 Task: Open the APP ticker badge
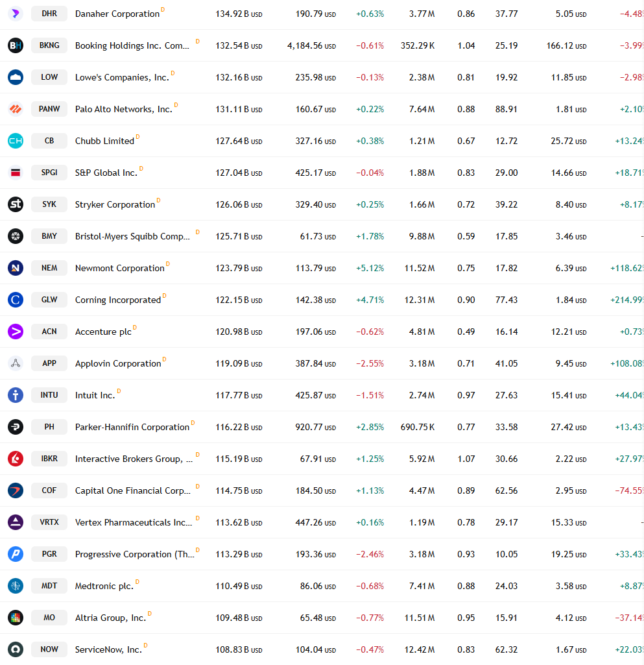click(49, 363)
